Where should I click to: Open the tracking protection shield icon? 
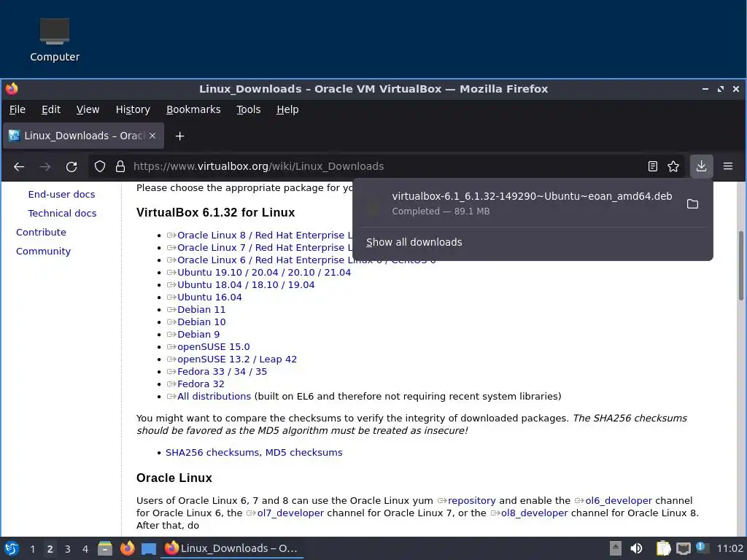[99, 166]
